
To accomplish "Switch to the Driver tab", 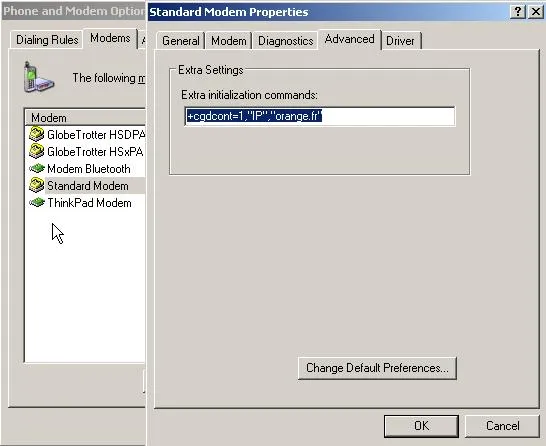I will [400, 41].
